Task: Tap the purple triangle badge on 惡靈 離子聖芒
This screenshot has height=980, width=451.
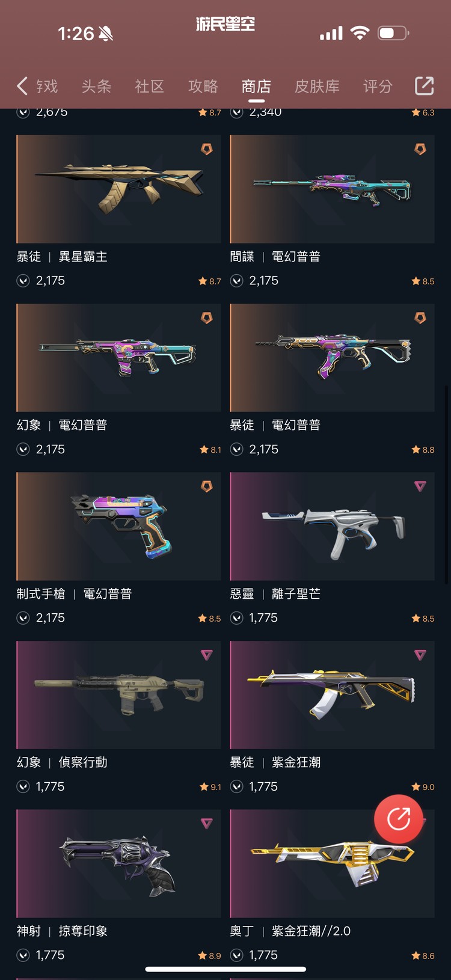Action: [420, 486]
